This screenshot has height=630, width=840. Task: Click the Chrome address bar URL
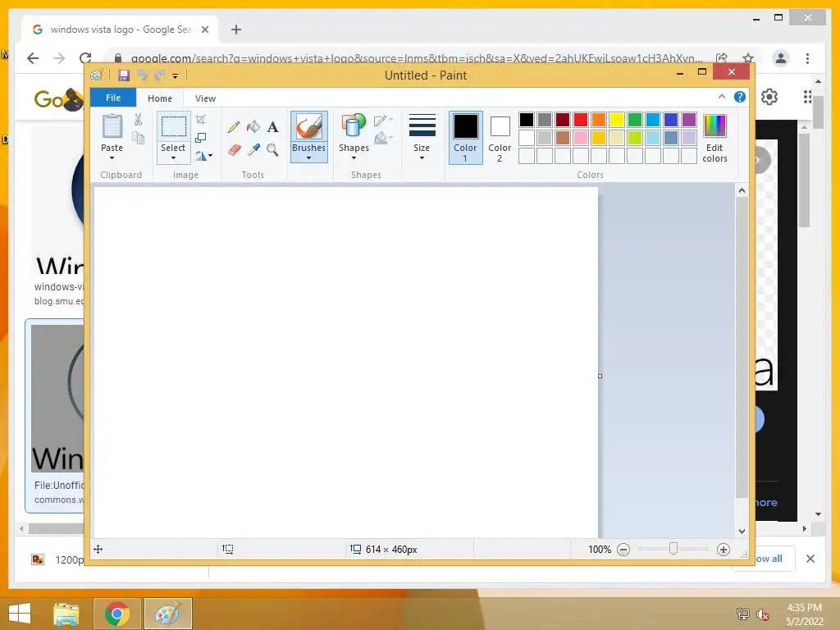pos(417,58)
